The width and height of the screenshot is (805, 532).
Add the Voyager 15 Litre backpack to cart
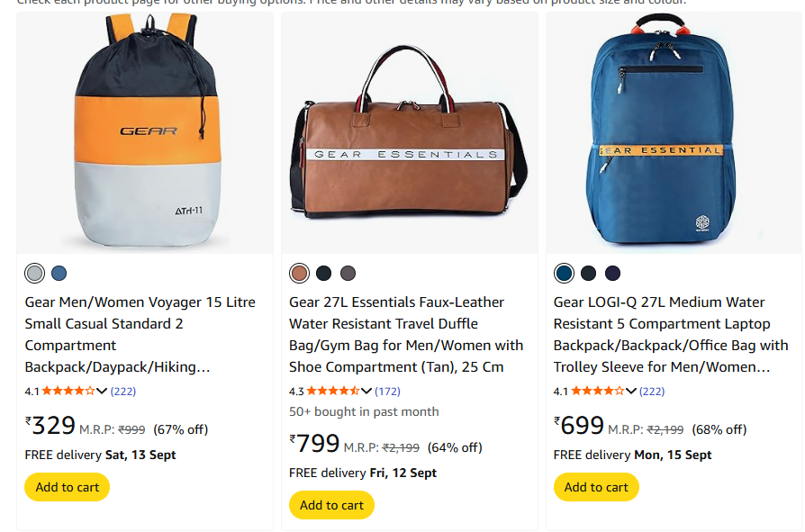(x=67, y=487)
